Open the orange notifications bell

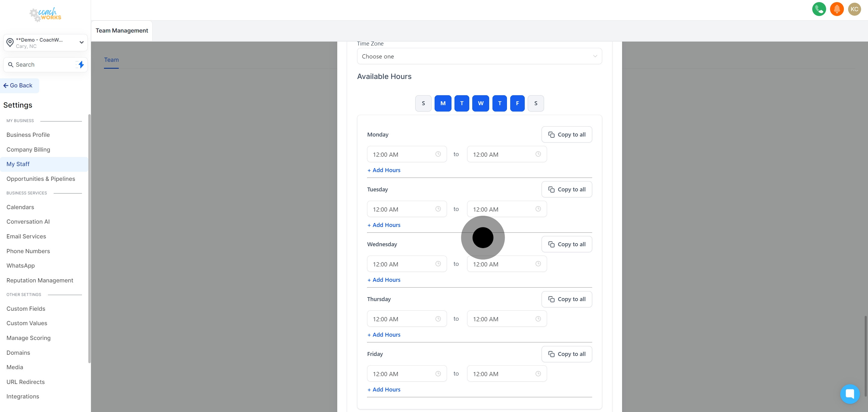point(837,9)
